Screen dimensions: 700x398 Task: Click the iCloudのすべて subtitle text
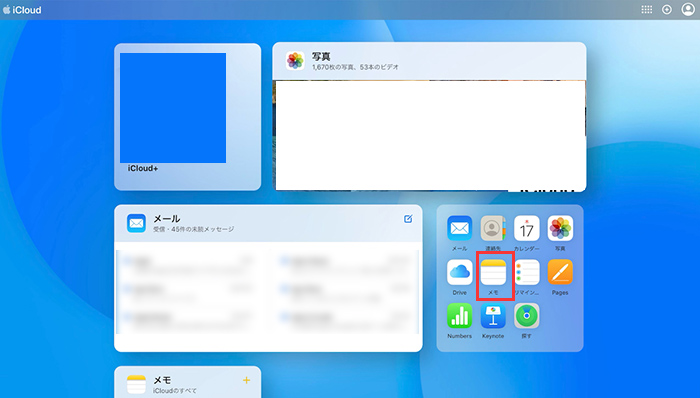(175, 390)
